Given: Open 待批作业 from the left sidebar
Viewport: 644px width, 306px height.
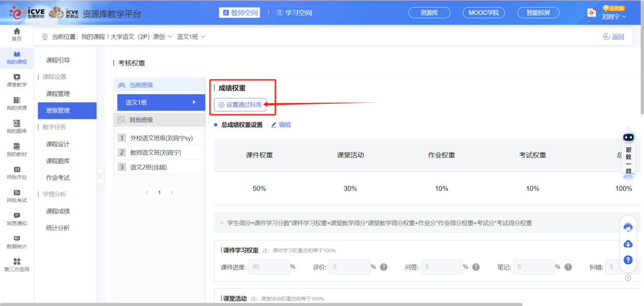Looking at the screenshot, I should pos(17,175).
